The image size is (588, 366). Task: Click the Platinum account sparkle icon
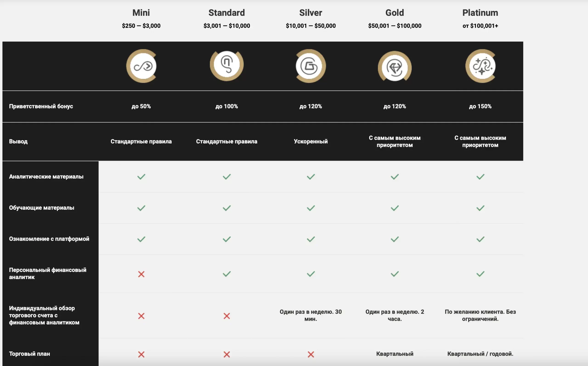[481, 66]
